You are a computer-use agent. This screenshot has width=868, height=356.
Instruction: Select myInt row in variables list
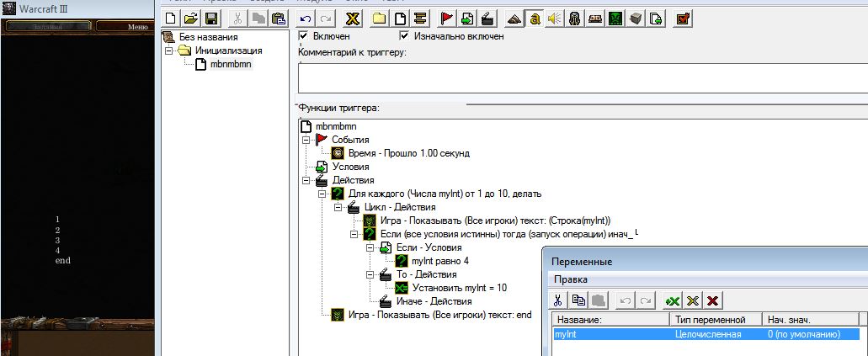pos(706,334)
